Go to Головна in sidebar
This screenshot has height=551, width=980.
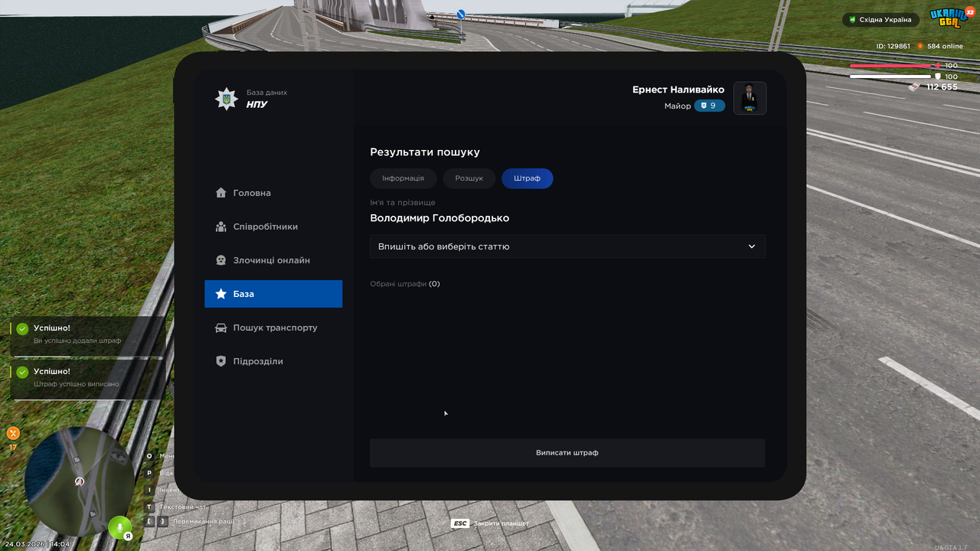coord(273,193)
